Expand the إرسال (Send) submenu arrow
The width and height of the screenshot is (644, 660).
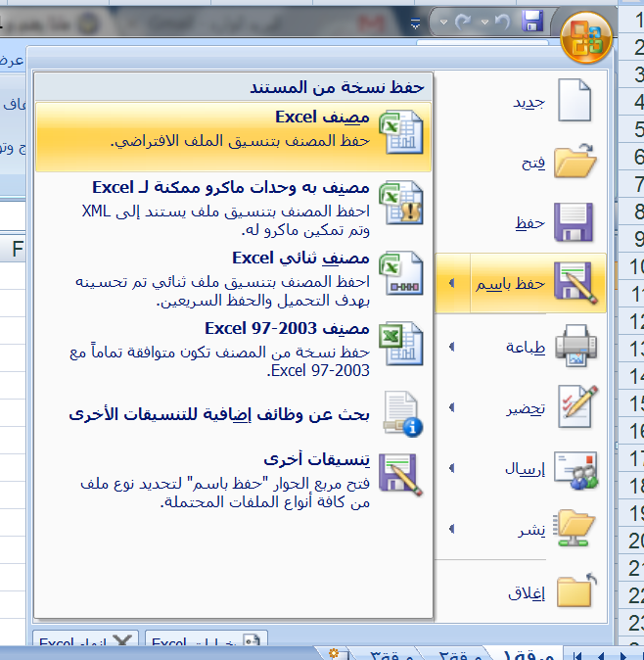452,468
